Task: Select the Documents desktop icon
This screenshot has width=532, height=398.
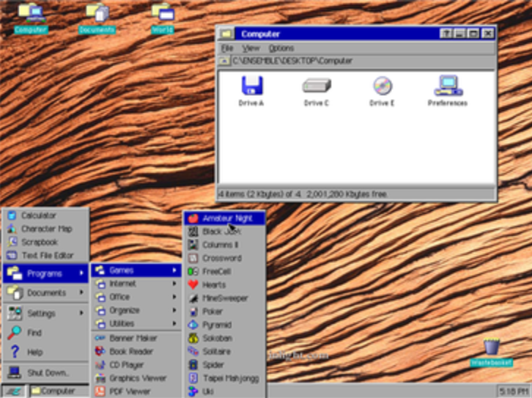Action: [x=97, y=18]
